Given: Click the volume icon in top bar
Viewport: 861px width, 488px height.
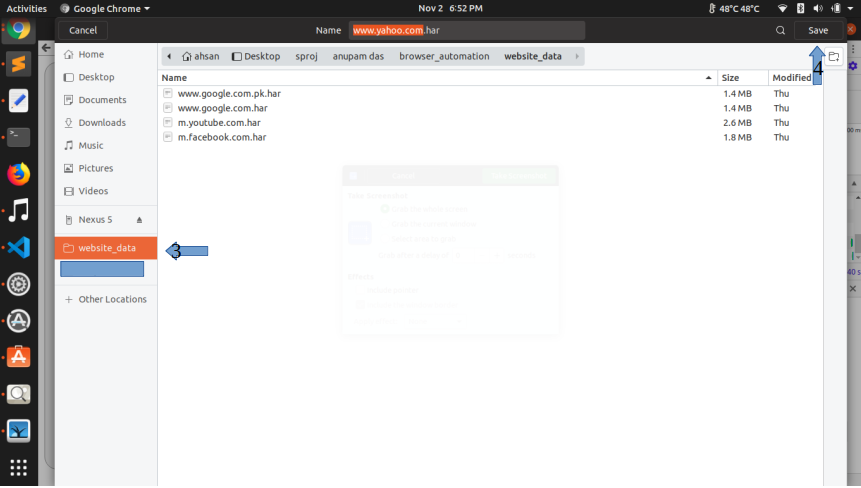Looking at the screenshot, I should point(818,8).
